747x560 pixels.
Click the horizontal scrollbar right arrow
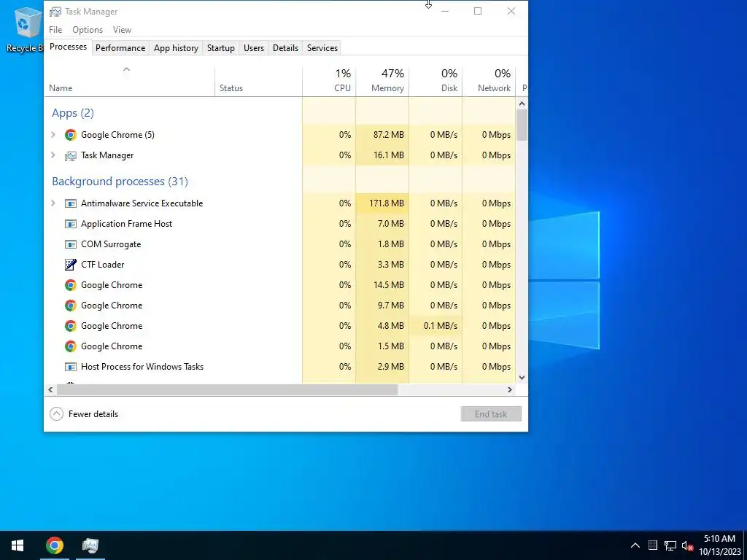(x=510, y=389)
